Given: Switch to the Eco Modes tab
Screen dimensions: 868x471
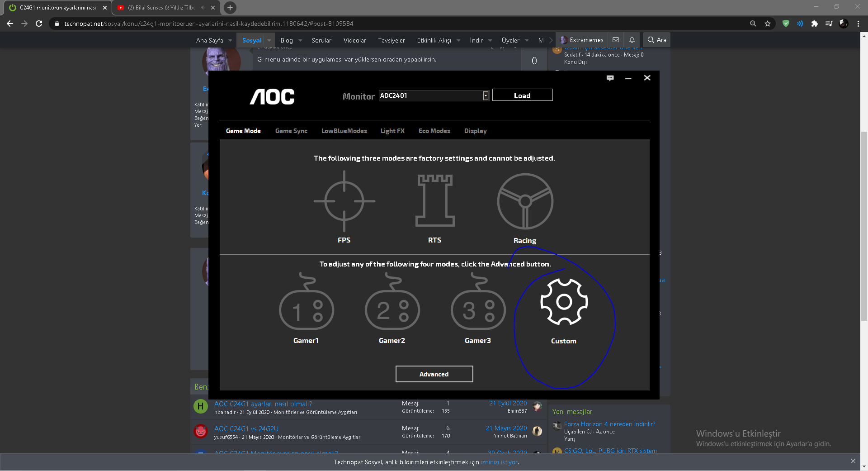Looking at the screenshot, I should point(434,131).
